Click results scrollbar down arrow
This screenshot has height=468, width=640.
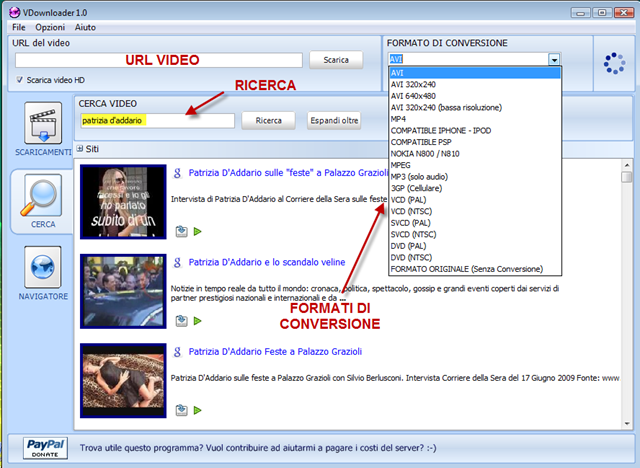pos(627,424)
